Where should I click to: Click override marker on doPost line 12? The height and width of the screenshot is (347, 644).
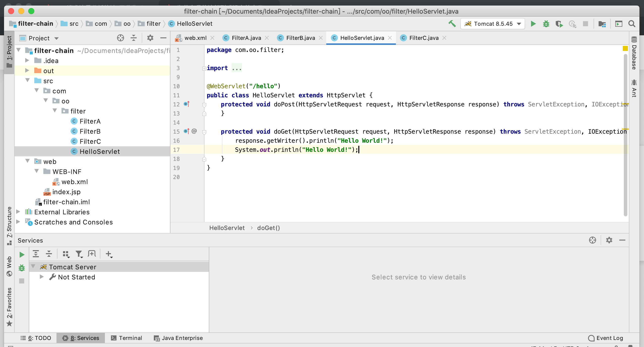click(x=187, y=104)
